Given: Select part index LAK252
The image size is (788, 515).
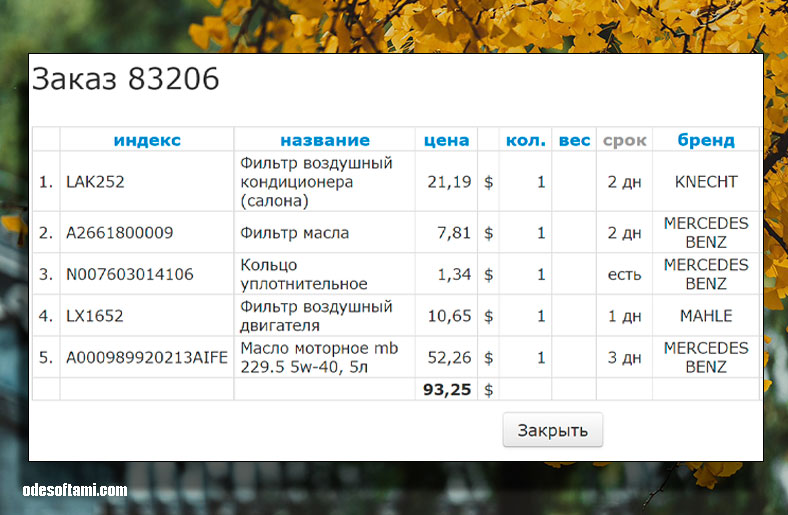Looking at the screenshot, I should [x=95, y=181].
